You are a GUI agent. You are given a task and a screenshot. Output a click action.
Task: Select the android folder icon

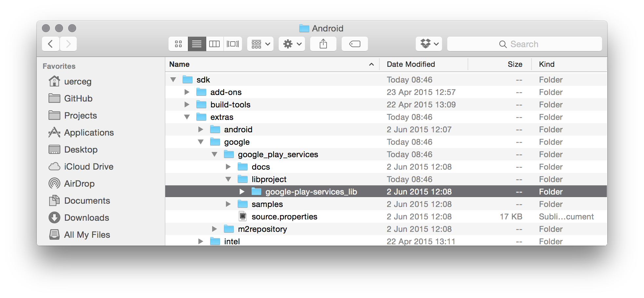(215, 129)
